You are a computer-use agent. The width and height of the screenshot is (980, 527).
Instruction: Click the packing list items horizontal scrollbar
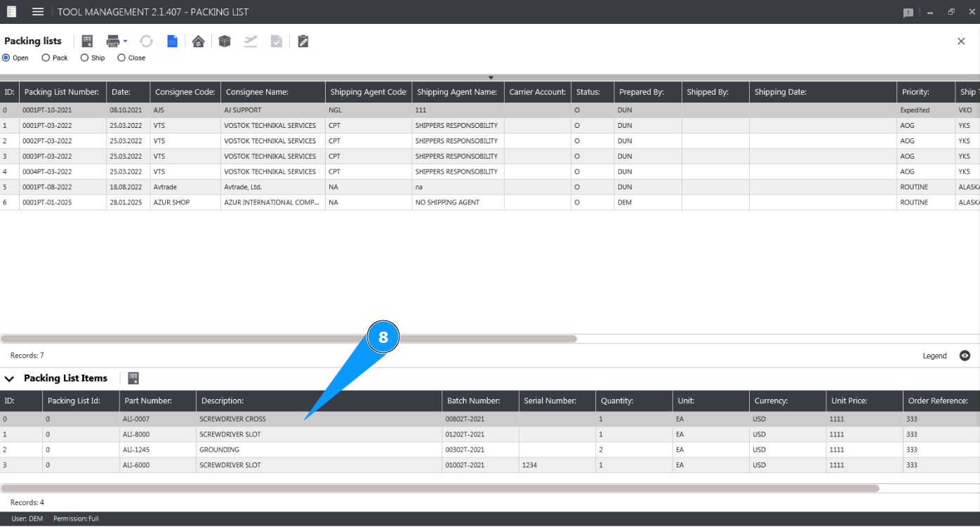click(x=440, y=488)
